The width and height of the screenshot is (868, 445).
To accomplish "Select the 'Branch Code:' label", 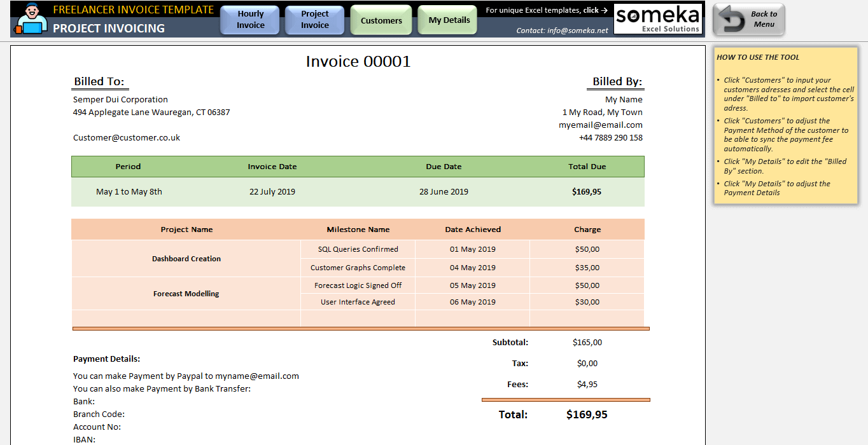I will tap(99, 414).
